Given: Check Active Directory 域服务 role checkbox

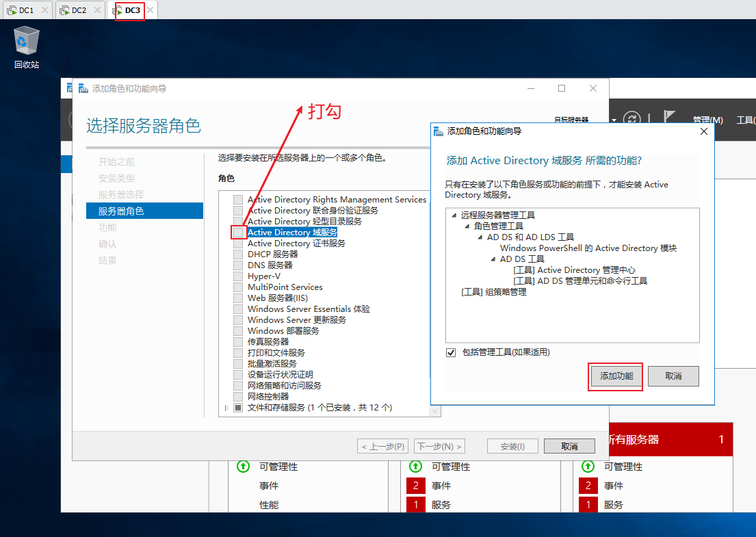Looking at the screenshot, I should click(238, 233).
